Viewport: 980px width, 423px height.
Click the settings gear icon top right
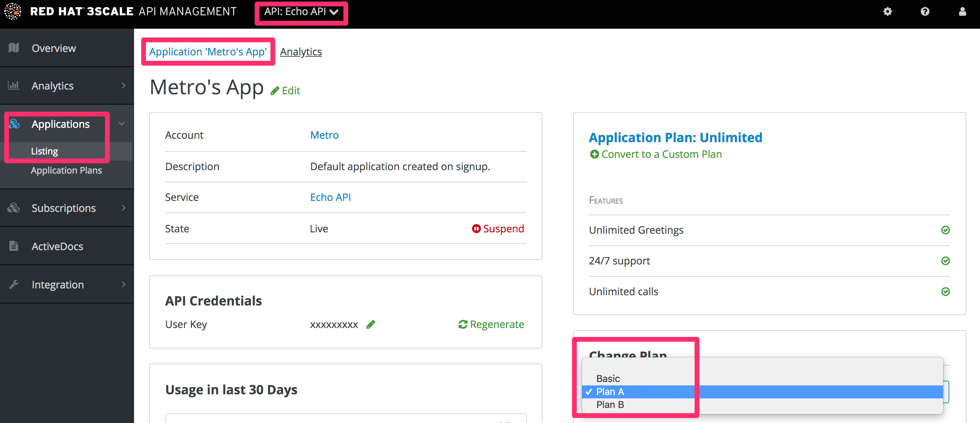887,11
